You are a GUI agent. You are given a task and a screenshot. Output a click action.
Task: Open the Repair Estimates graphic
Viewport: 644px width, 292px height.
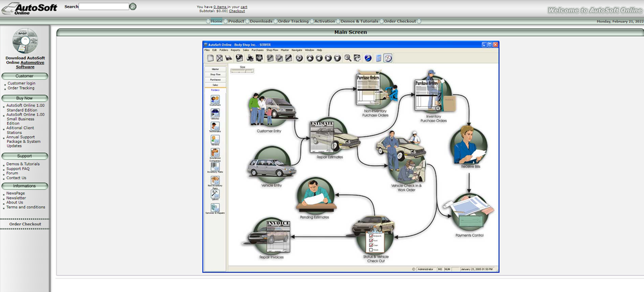click(x=335, y=137)
